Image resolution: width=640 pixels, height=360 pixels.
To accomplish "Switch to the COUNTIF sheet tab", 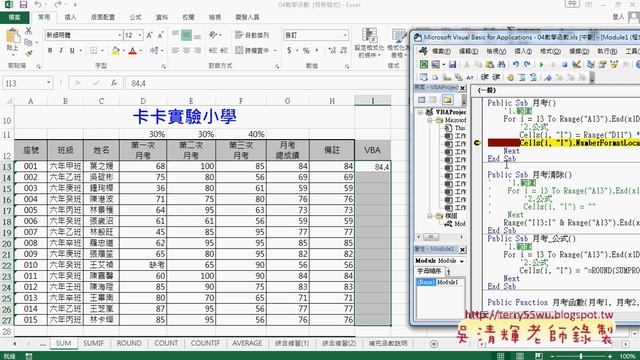I will [205, 343].
